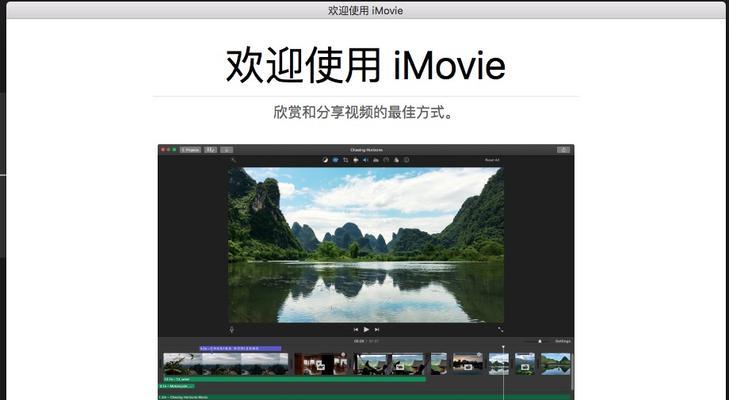Select the dark interior clip thumbnail

(x=321, y=364)
